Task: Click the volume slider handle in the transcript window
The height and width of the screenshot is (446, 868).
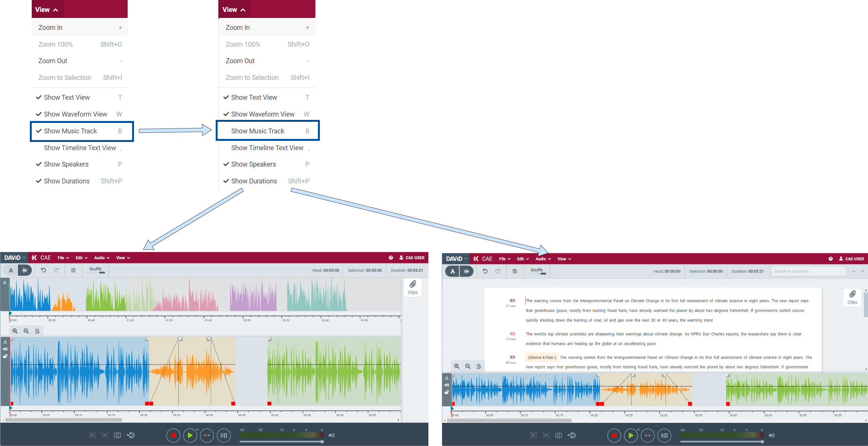Action: [x=762, y=442]
